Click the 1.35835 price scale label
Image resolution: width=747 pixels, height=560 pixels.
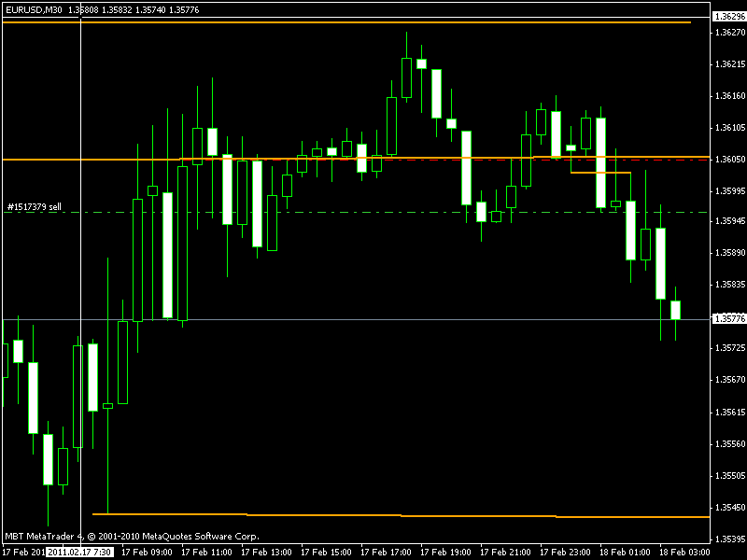730,285
